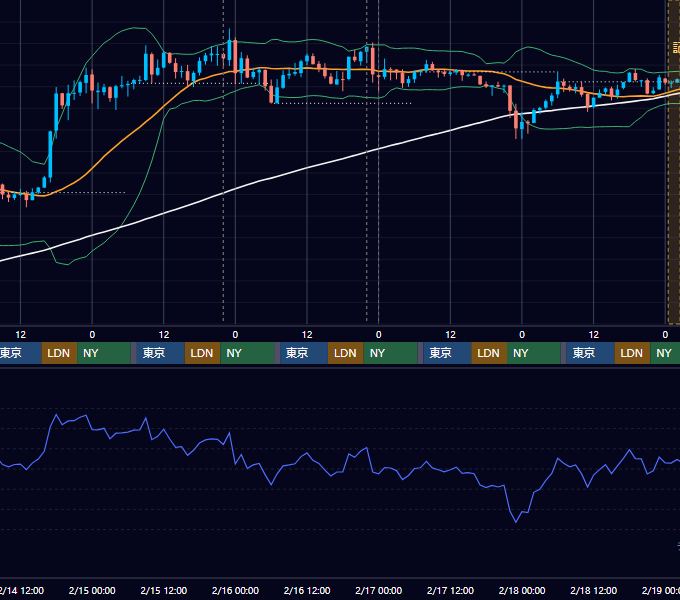Select the NY session block for 2/16

tap(390, 353)
